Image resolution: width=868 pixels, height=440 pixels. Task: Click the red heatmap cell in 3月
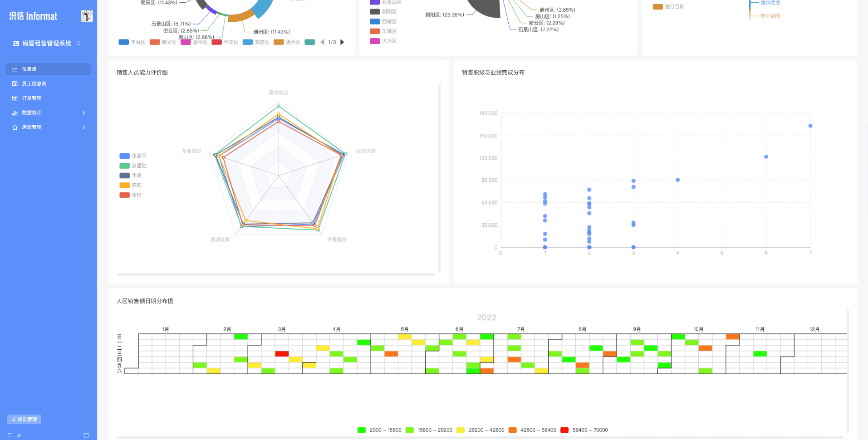(282, 354)
